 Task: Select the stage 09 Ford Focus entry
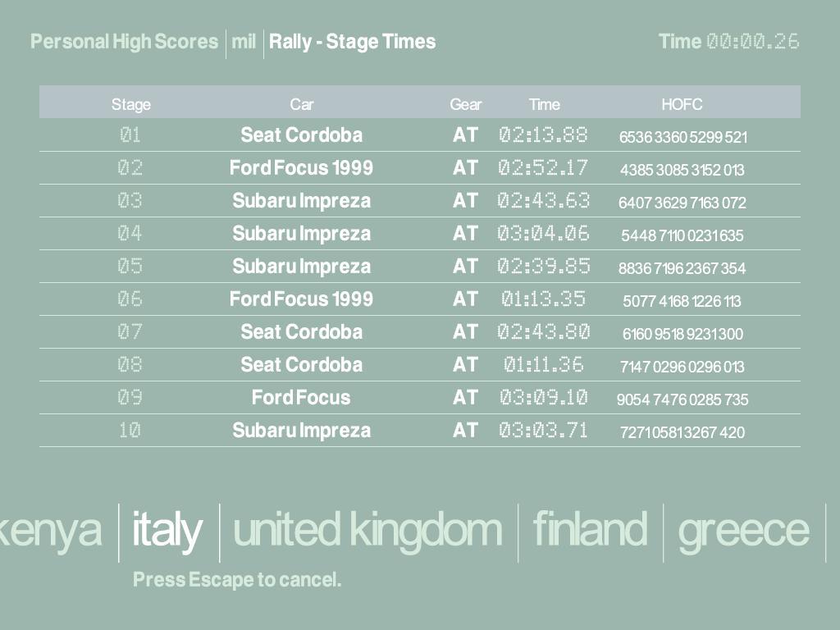tap(301, 398)
